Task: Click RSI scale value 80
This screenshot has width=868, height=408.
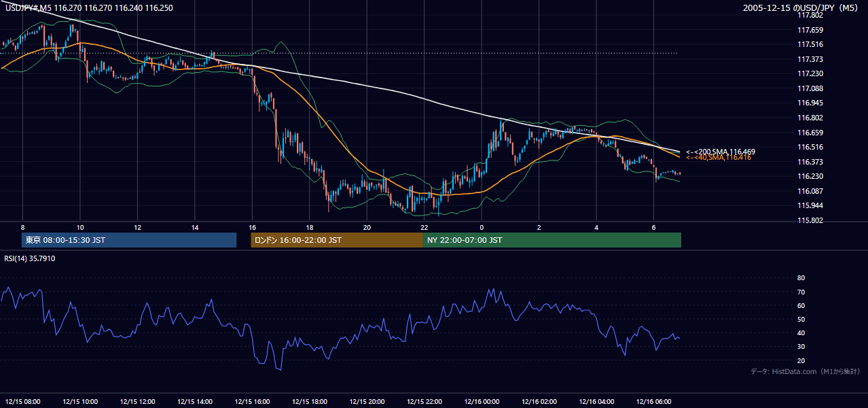Action: click(801, 278)
